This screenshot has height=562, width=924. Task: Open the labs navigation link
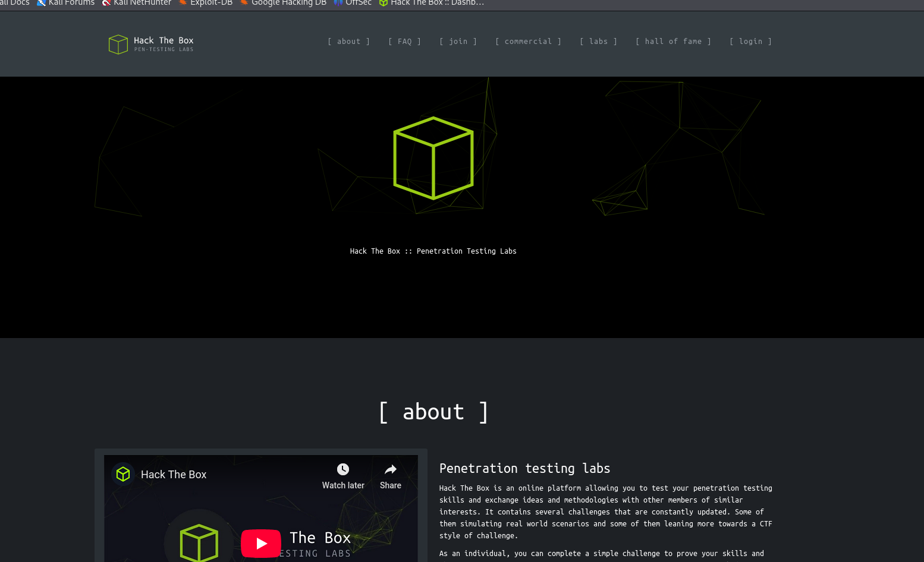[x=599, y=42]
